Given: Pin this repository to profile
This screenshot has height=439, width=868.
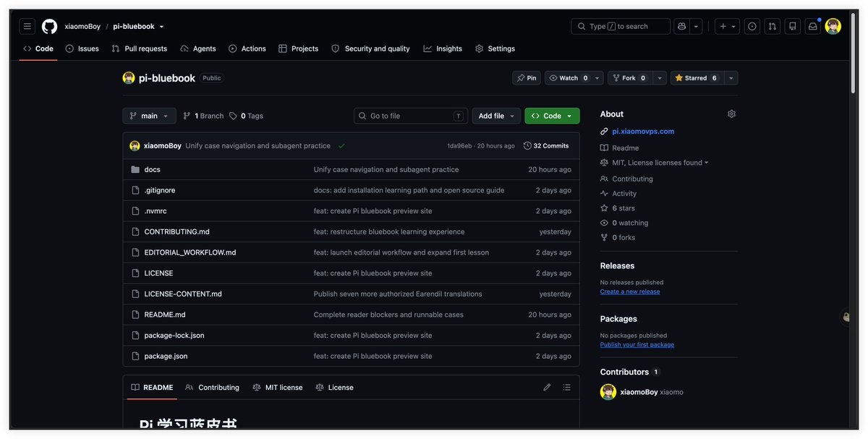Looking at the screenshot, I should click(x=527, y=78).
